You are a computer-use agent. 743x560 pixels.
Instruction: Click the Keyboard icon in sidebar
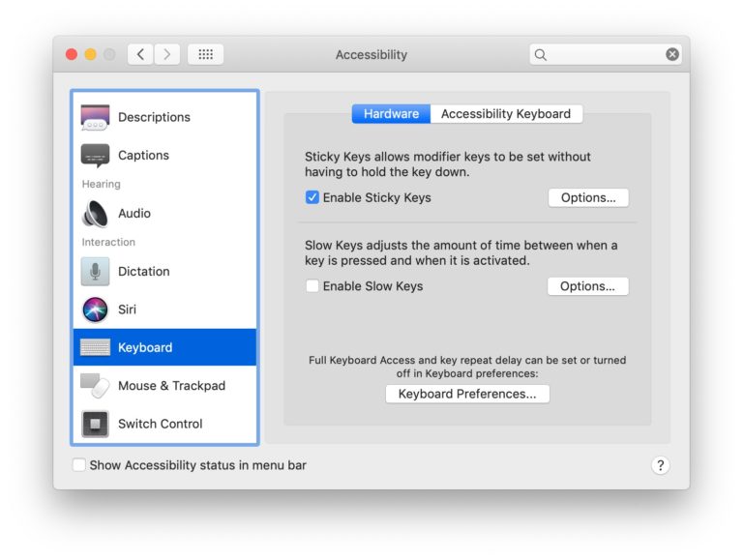point(95,347)
